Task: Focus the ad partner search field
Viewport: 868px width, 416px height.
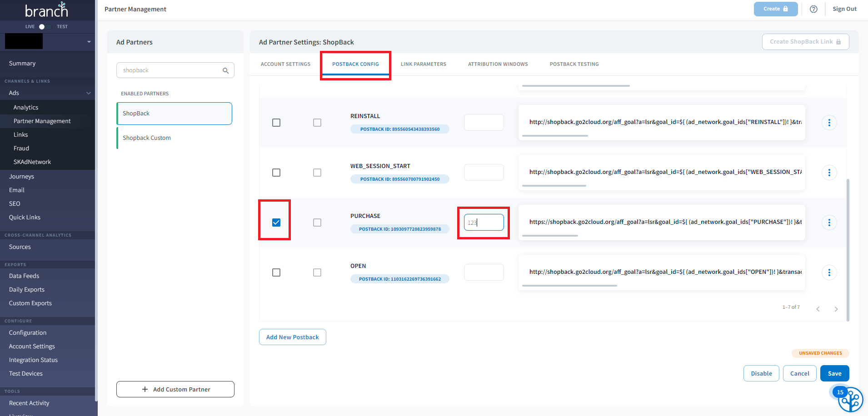Action: 175,70
